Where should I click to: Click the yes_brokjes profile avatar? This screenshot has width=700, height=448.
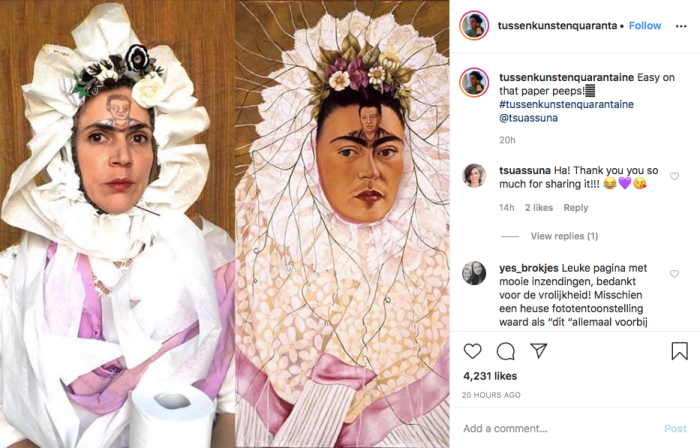[x=475, y=273]
